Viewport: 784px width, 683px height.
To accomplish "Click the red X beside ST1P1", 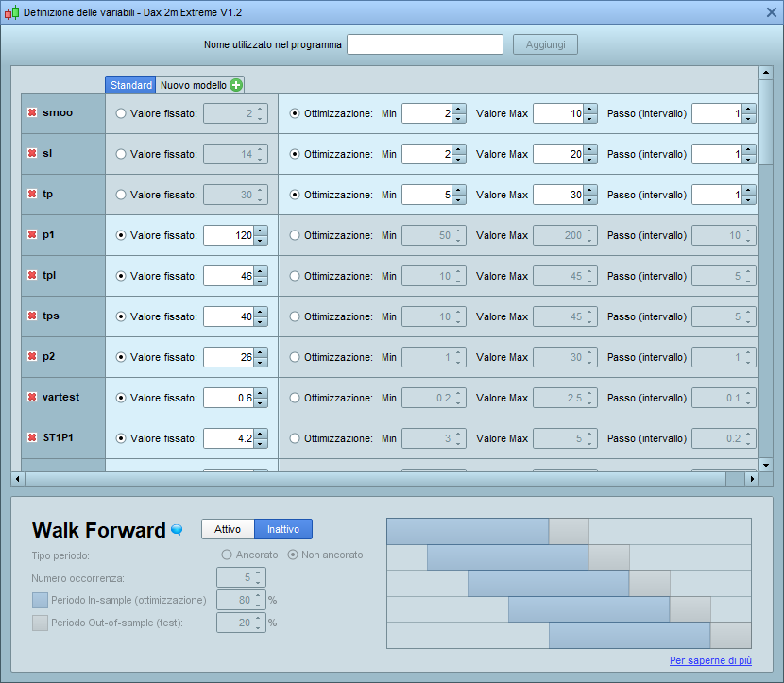I will point(32,437).
